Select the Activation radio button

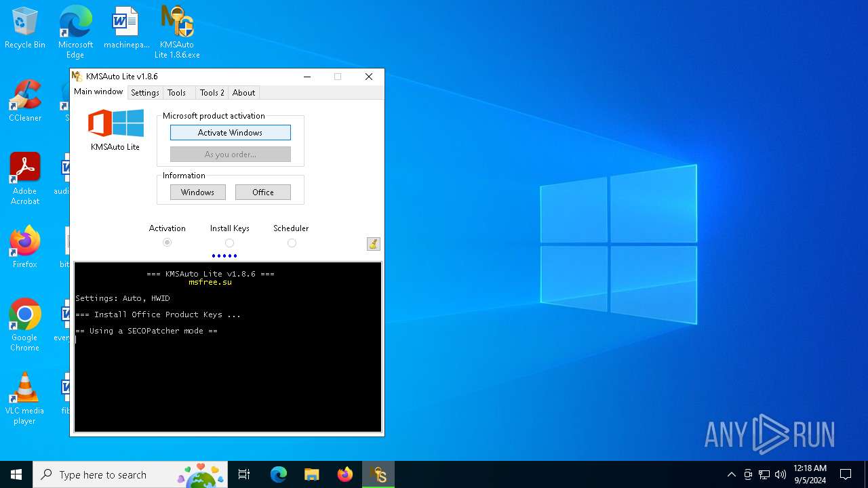point(167,243)
